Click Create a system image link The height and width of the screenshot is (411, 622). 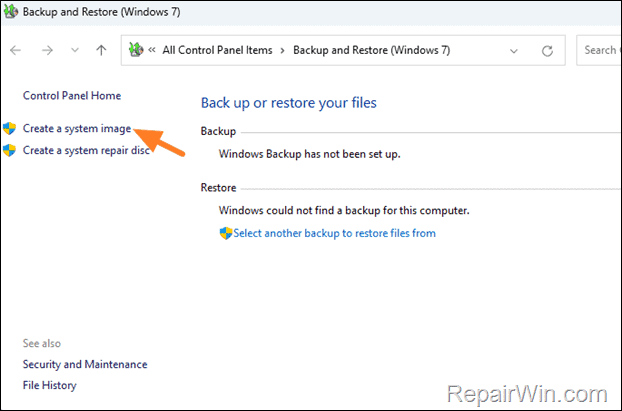click(x=77, y=129)
